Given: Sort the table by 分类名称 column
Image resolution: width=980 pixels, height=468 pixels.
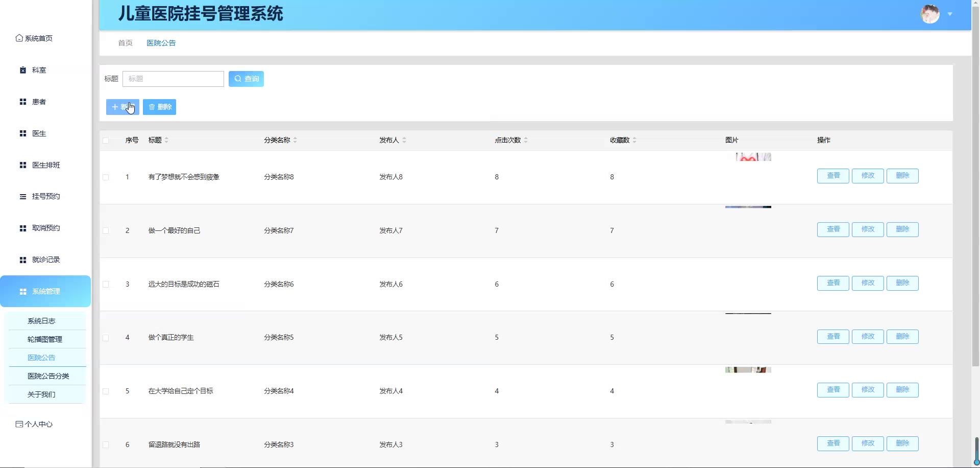Looking at the screenshot, I should coord(295,140).
